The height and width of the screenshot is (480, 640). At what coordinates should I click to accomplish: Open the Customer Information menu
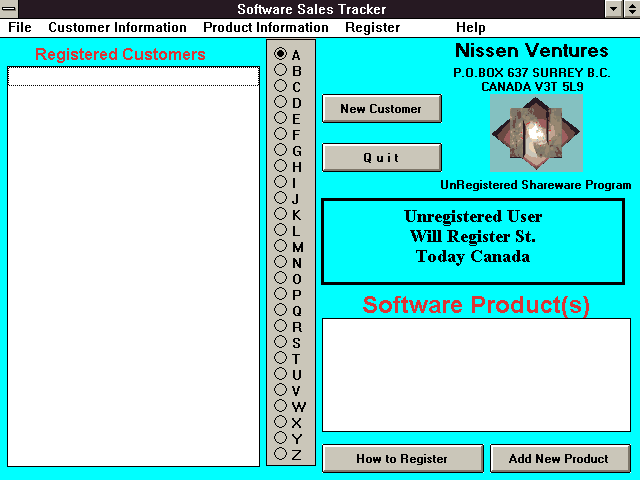click(x=117, y=28)
